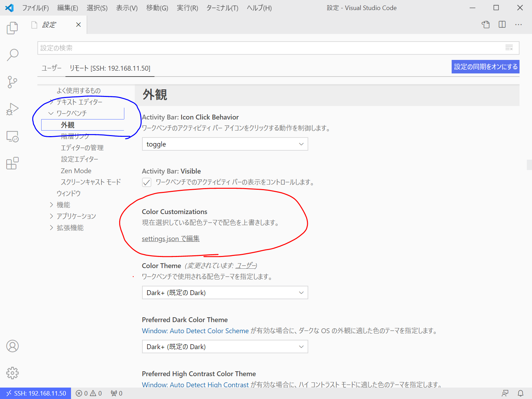Viewport: 532px width, 399px height.
Task: Open the ヘルプ(H) menu
Action: click(x=259, y=8)
